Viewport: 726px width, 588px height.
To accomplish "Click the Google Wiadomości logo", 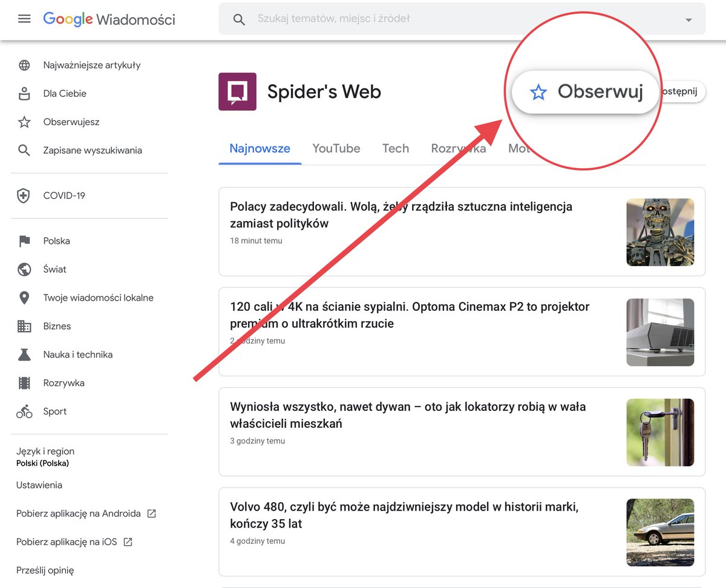I will point(109,19).
